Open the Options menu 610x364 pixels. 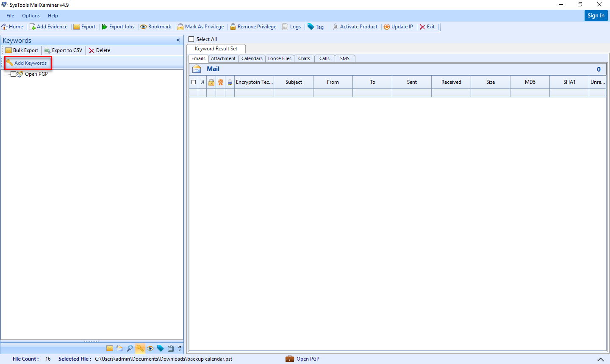(31, 16)
